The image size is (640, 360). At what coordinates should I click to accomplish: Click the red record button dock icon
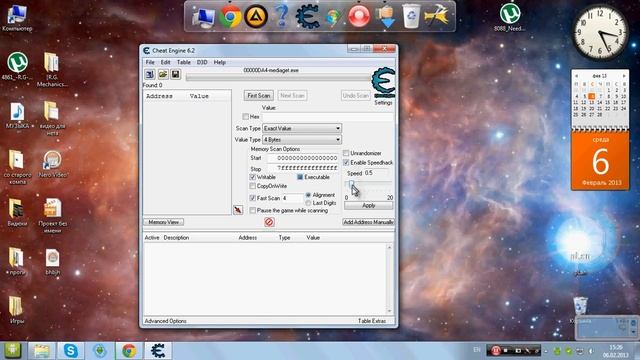359,17
